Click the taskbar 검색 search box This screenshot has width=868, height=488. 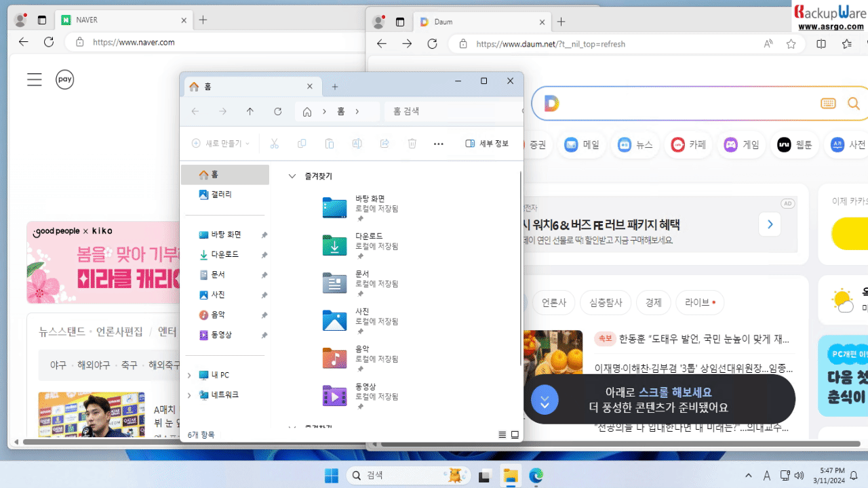click(409, 476)
